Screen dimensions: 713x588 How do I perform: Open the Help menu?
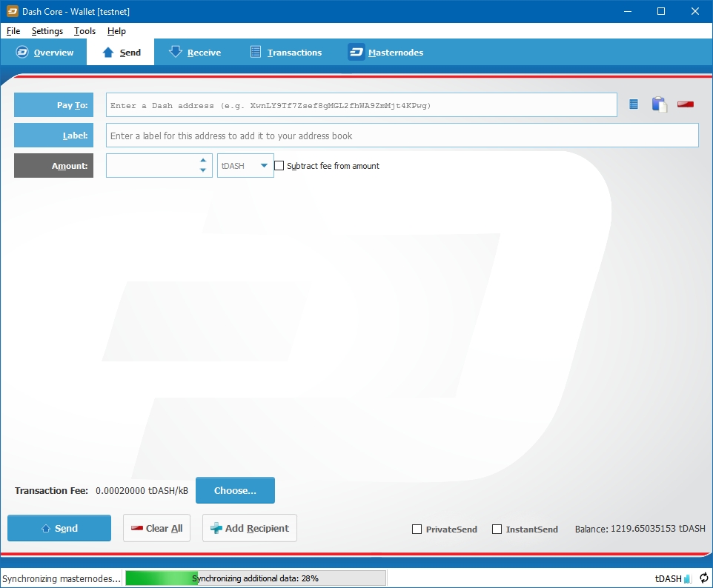[x=116, y=31]
